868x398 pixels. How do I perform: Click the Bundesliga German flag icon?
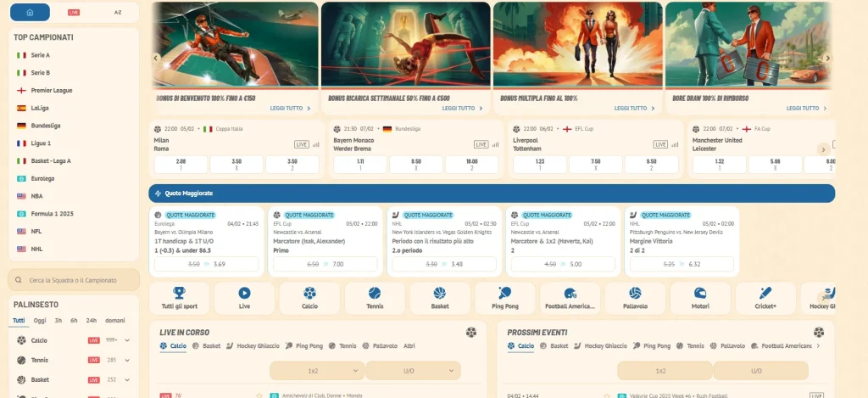click(x=21, y=126)
